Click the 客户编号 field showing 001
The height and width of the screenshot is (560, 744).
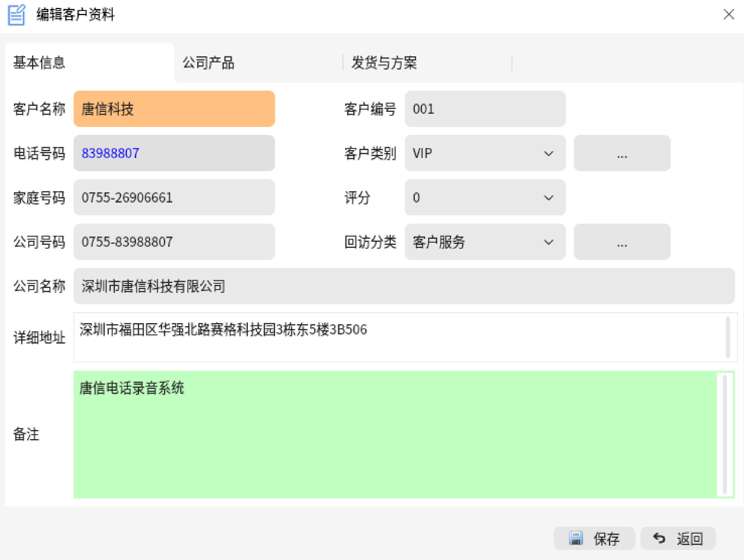coord(485,109)
